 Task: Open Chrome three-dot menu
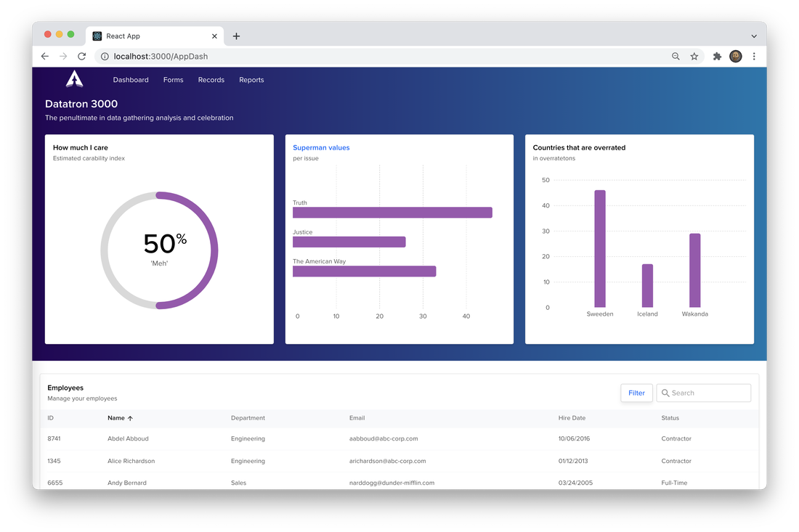[x=754, y=57]
